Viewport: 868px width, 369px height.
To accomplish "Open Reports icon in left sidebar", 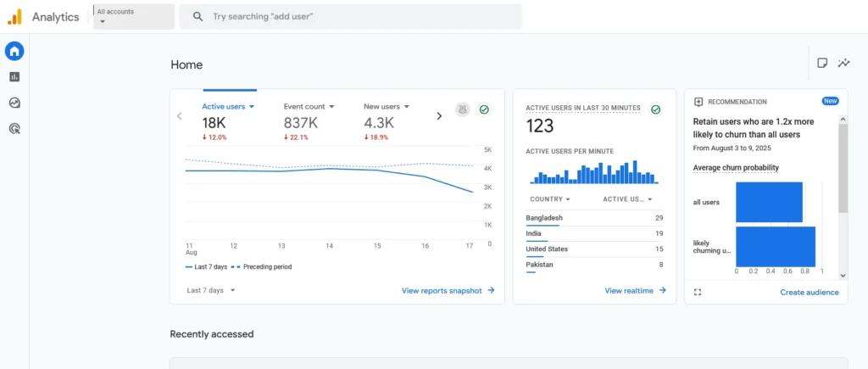I will coord(14,77).
